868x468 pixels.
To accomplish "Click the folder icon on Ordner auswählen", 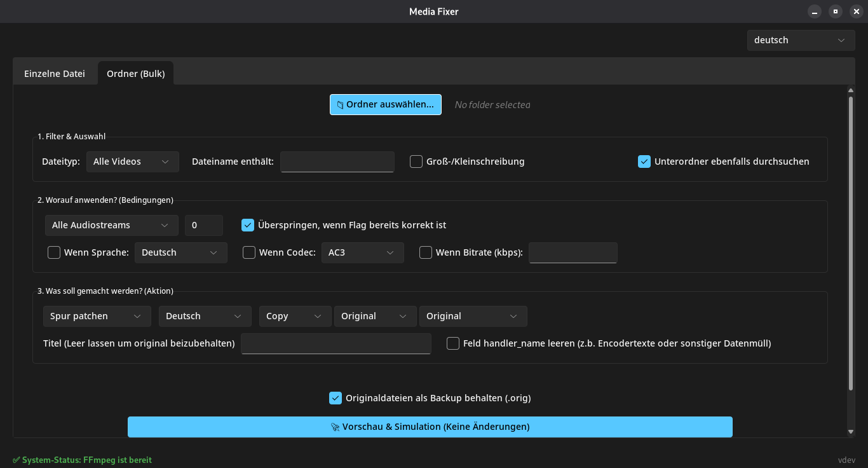I will pyautogui.click(x=340, y=105).
